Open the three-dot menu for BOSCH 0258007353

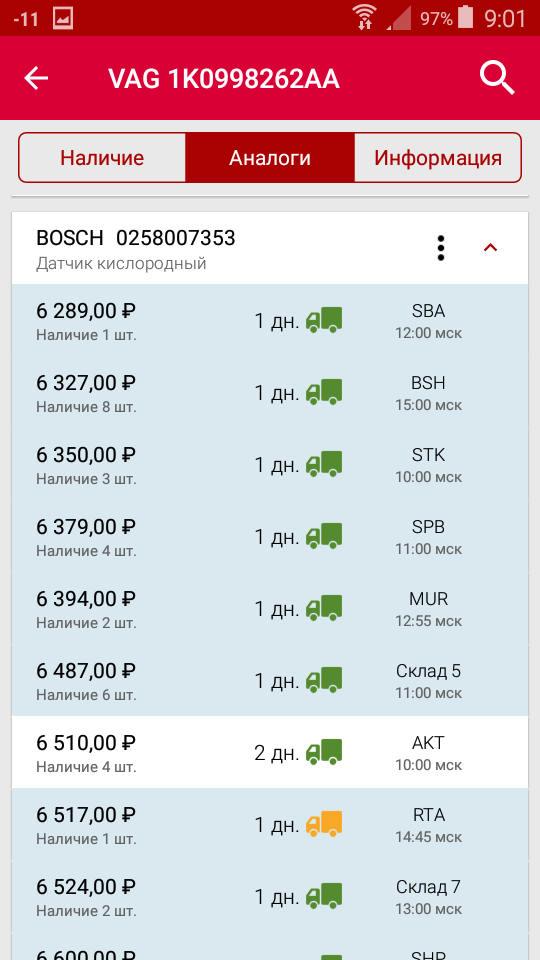441,248
